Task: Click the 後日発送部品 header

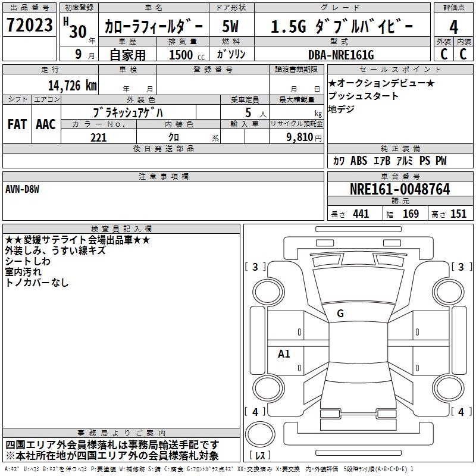Action: pos(163,148)
